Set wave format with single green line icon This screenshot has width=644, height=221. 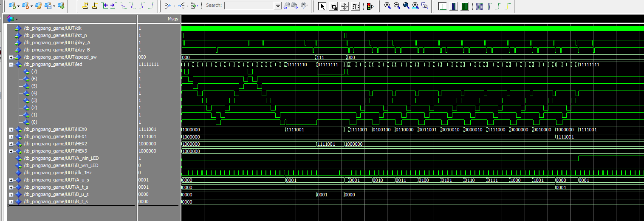pos(442,6)
